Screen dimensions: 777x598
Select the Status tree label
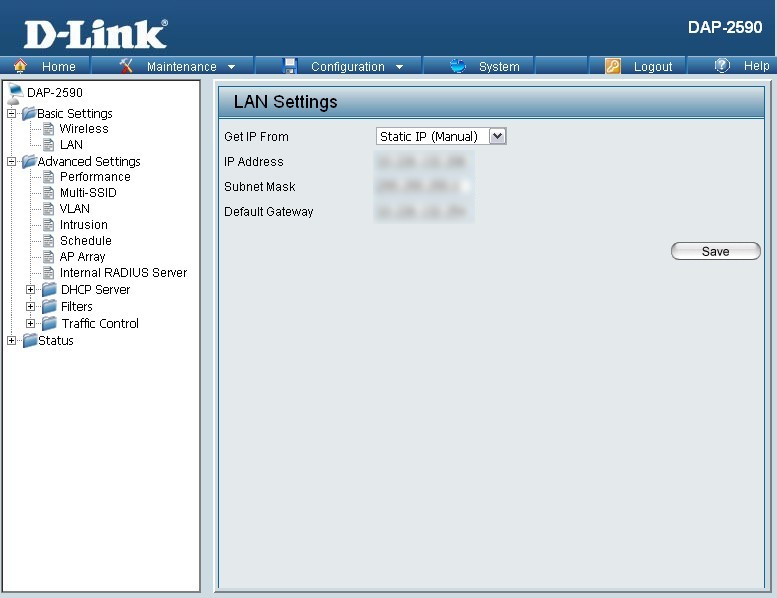[x=56, y=340]
